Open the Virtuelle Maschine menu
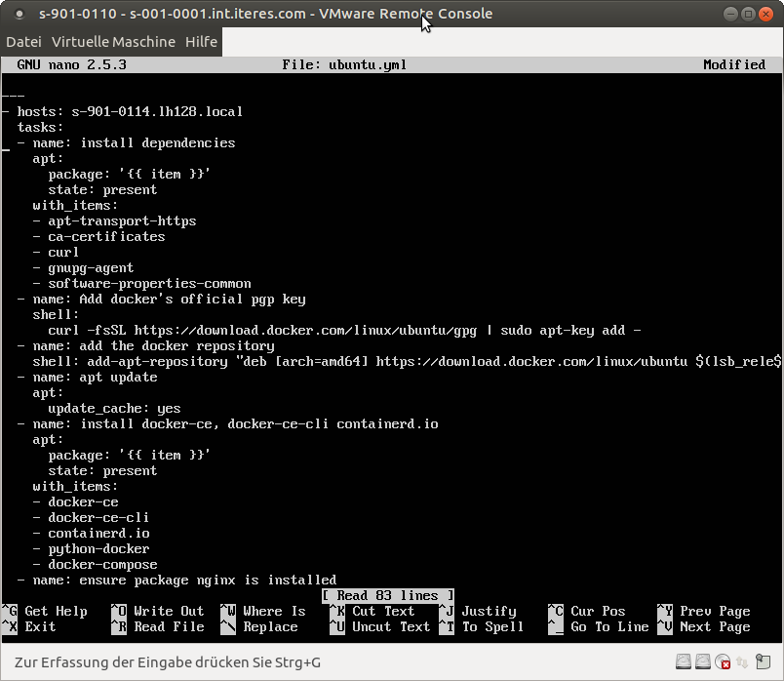784x681 pixels. coord(113,42)
